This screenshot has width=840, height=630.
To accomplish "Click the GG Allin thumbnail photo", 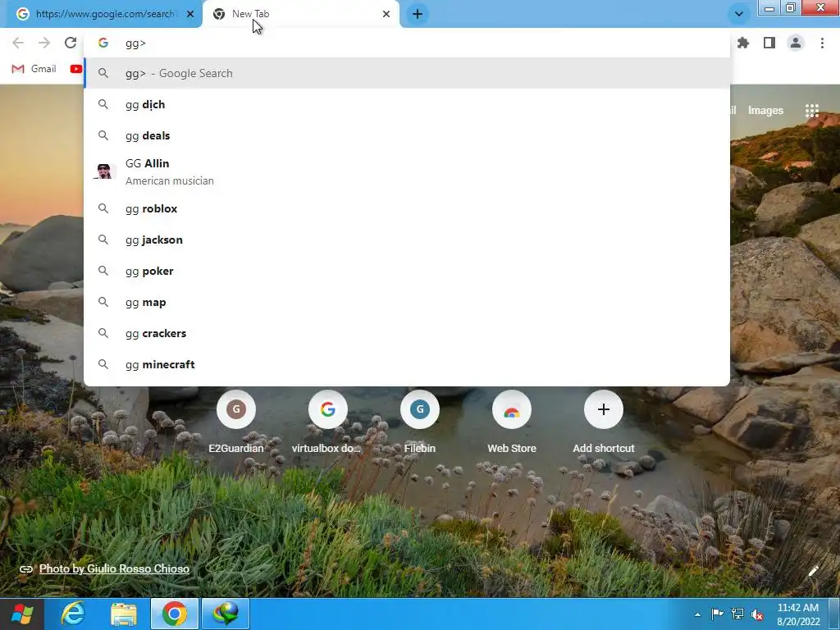I will [x=103, y=171].
